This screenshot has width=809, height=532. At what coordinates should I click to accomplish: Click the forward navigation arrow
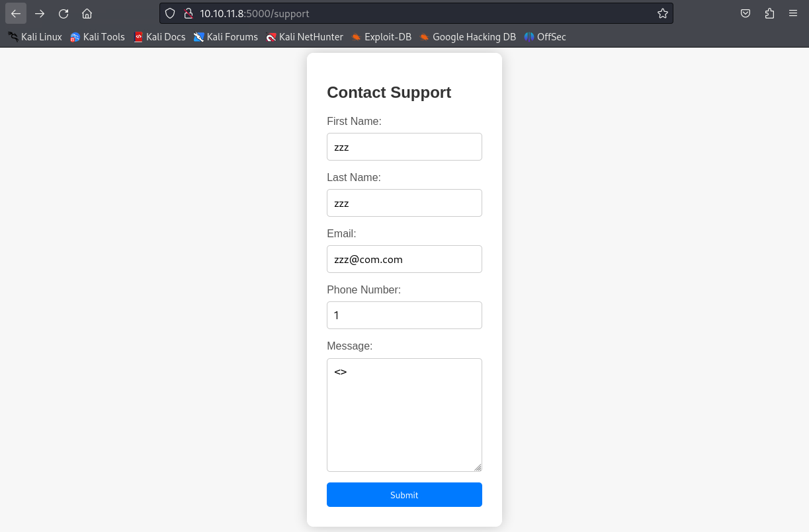(40, 13)
